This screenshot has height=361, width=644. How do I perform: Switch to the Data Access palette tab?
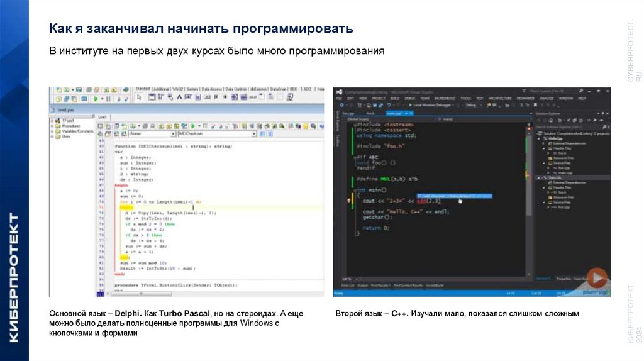tap(213, 89)
